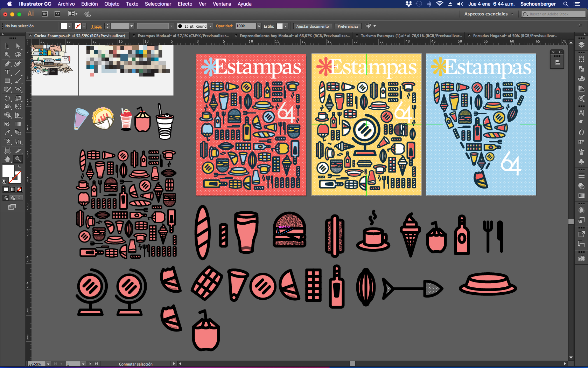The image size is (588, 368).
Task: Open stroke color dropdown in control bar
Action: [84, 26]
